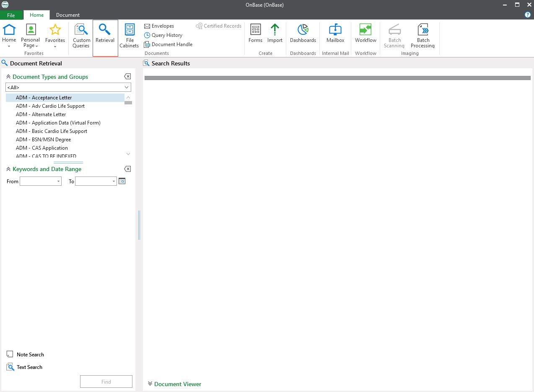This screenshot has height=392, width=534.
Task: Open Custom Queries
Action: pyautogui.click(x=81, y=36)
